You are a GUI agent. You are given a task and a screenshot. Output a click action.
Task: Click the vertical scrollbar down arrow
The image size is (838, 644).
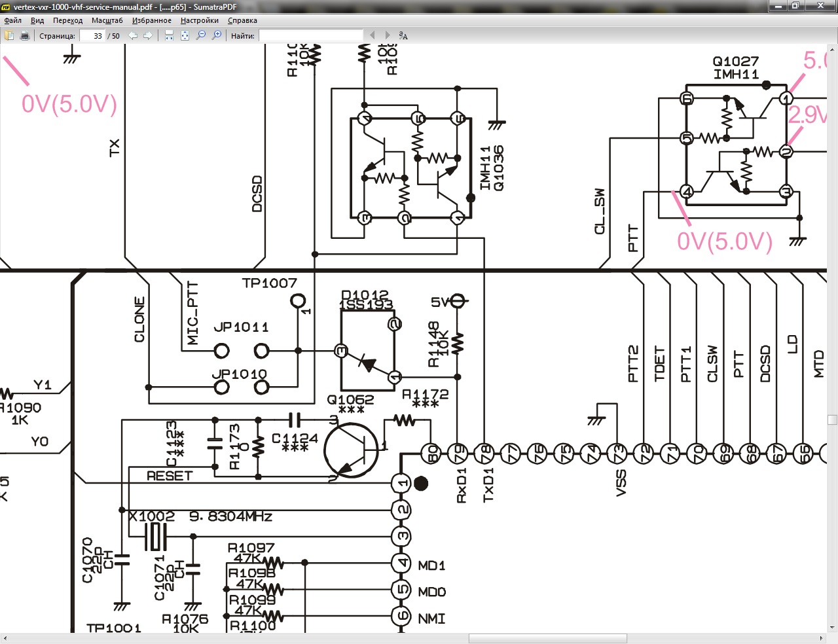[x=832, y=628]
